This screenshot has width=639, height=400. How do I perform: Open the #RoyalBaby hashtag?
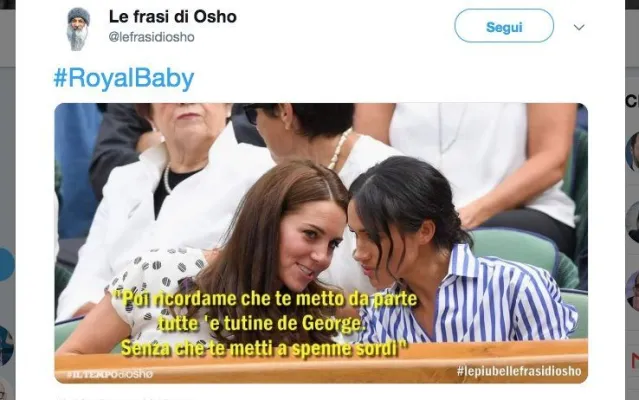(x=124, y=79)
